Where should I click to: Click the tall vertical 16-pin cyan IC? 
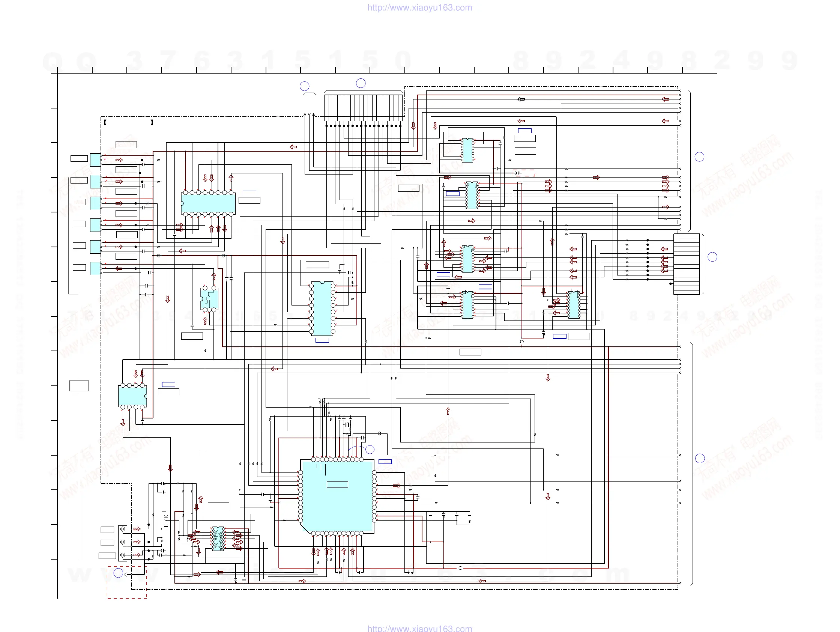click(x=322, y=308)
